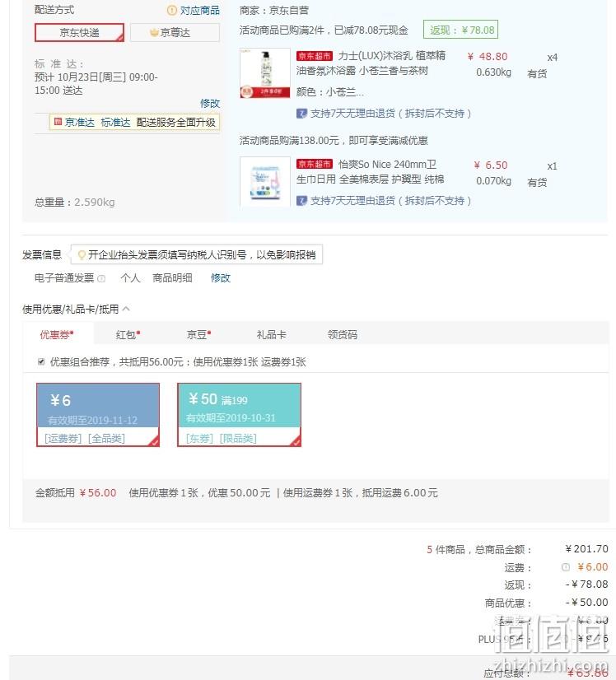This screenshot has width=616, height=680.
Task: Click 总重量：2.590kg text
Action: point(75,202)
